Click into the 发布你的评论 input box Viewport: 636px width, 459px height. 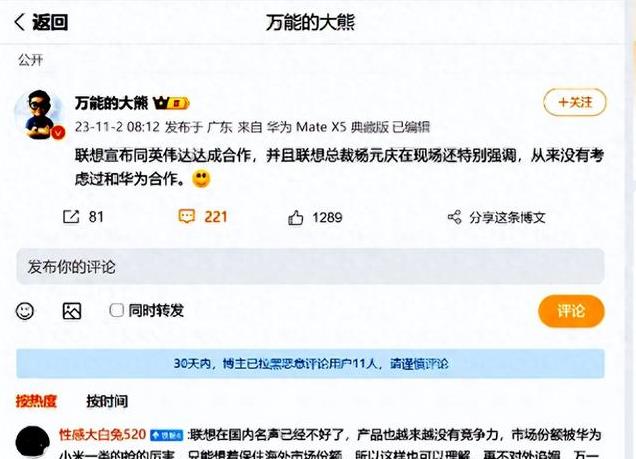pyautogui.click(x=310, y=266)
